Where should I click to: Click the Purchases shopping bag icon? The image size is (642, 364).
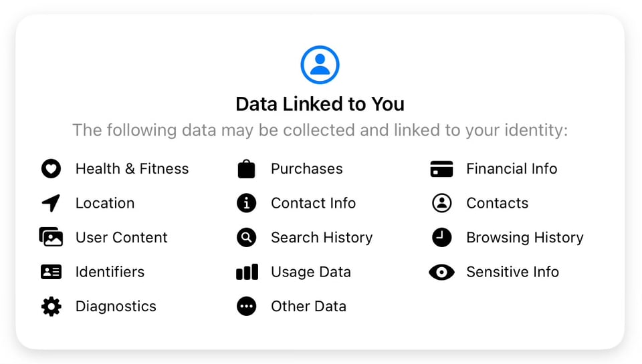(247, 169)
